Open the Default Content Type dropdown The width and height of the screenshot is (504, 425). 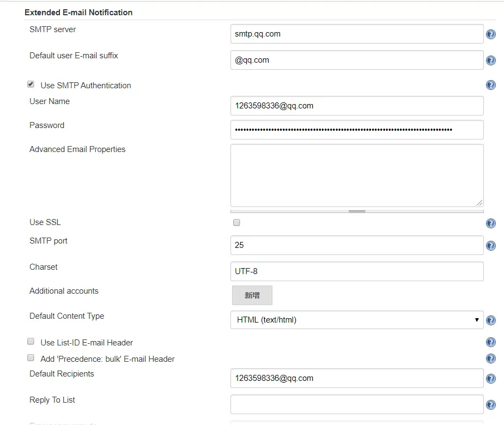(356, 320)
